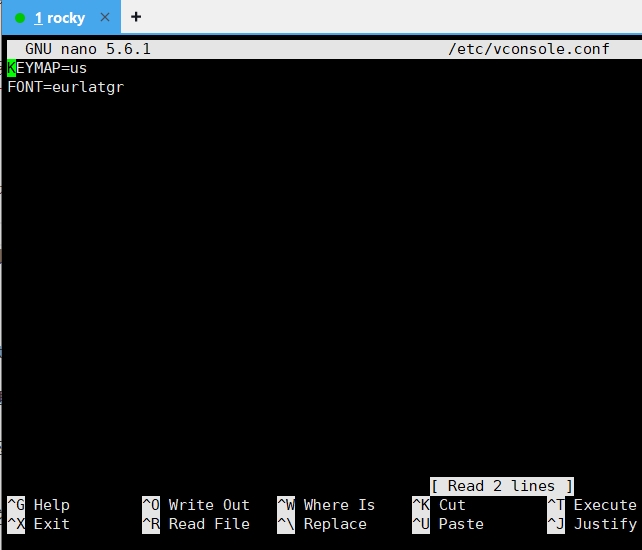Select the '1 rocky' session tab
The height and width of the screenshot is (550, 642).
(x=61, y=18)
